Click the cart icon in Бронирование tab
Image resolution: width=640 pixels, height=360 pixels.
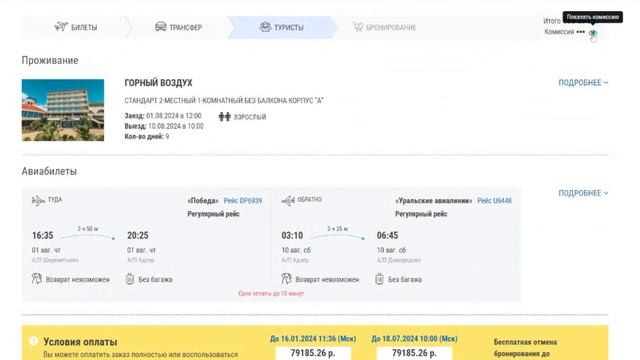coord(358,27)
